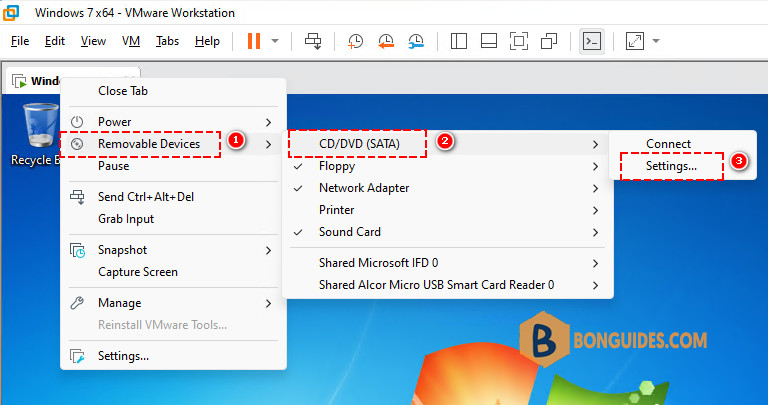Enter full screen mode icon
Screen dimensions: 768x405
[519, 41]
